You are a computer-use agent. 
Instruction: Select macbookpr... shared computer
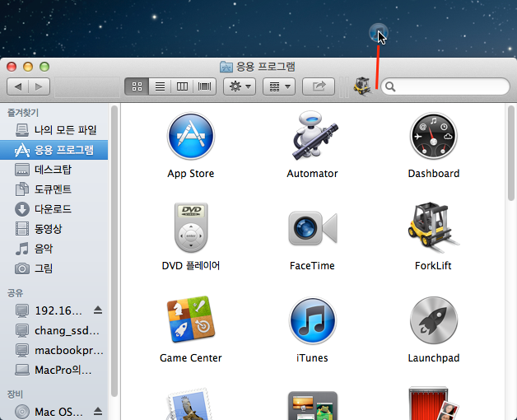[x=54, y=350]
